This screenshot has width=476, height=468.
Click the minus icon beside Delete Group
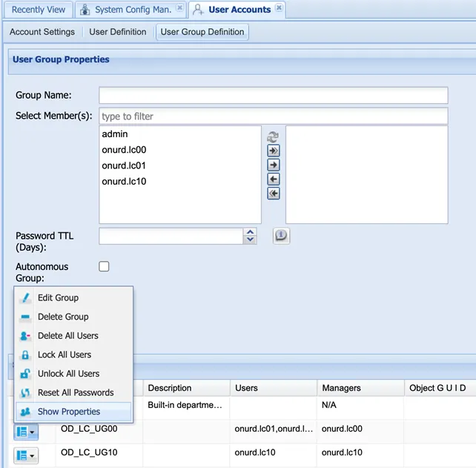click(x=25, y=317)
